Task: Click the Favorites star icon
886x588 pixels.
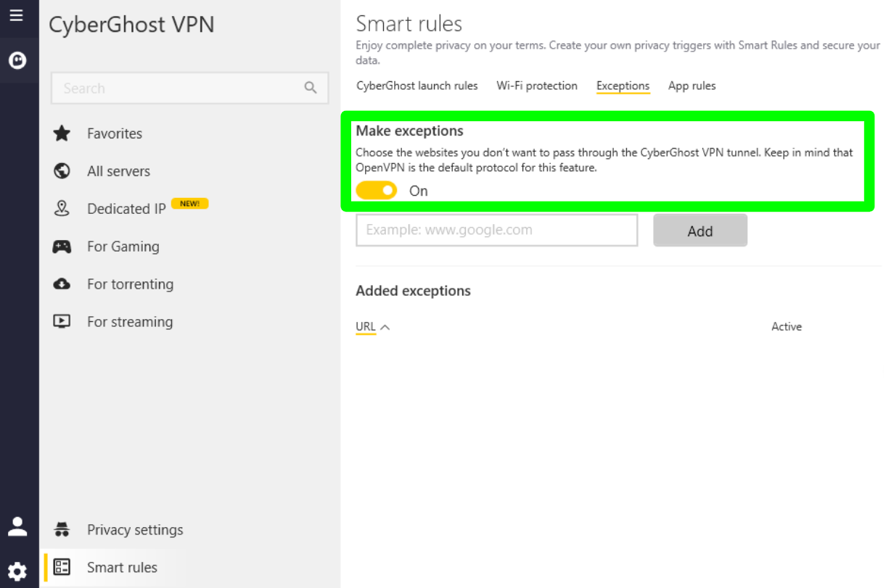Action: 62,133
